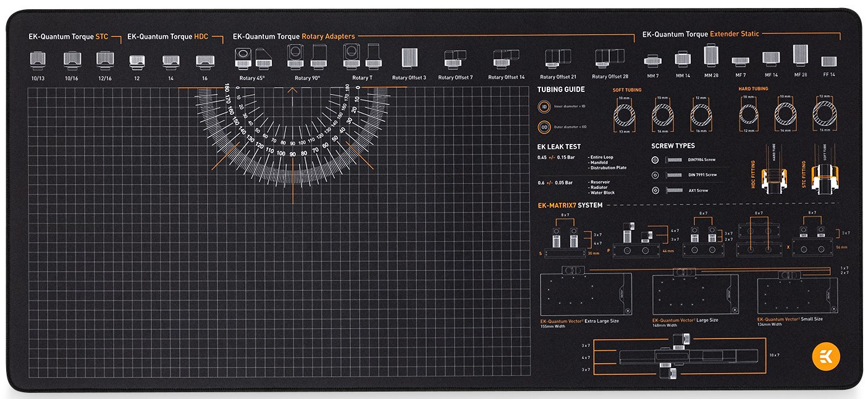Viewport: 868px width, 399px height.
Task: Select the Outer diameter OD toggle
Action: (545, 127)
